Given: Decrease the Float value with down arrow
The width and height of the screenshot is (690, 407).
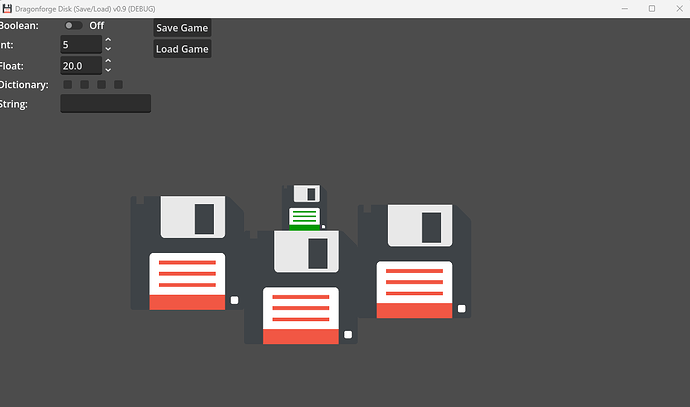Looking at the screenshot, I should pos(108,70).
